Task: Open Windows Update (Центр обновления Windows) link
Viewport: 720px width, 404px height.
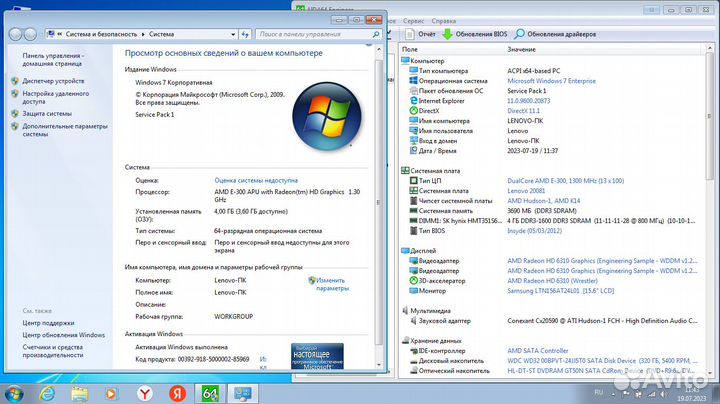Action: 64,335
